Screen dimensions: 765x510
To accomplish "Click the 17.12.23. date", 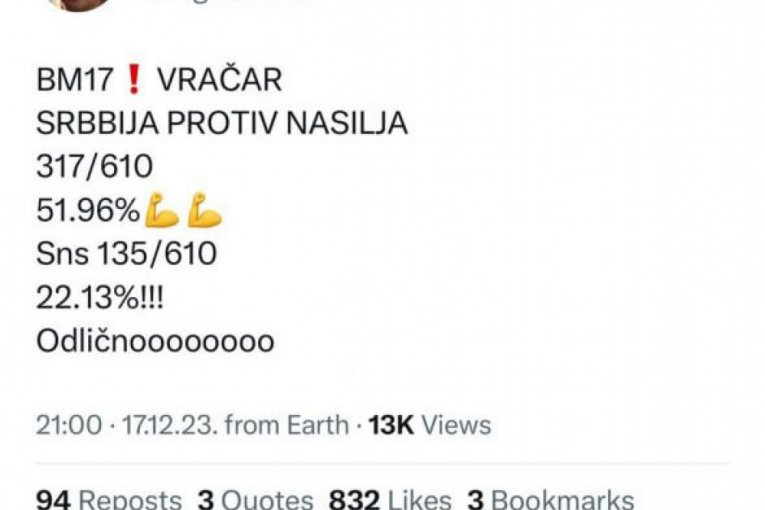I will 169,425.
